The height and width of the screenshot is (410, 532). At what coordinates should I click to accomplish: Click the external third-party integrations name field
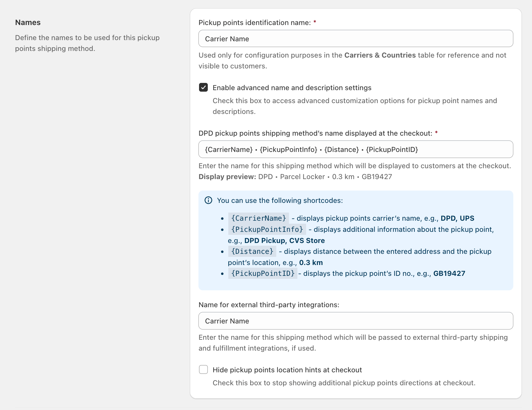(x=356, y=321)
